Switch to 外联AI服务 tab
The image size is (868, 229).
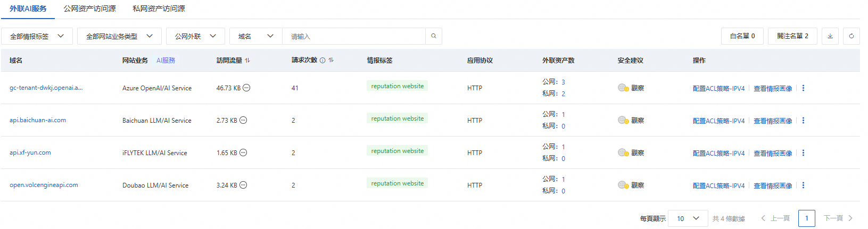(28, 9)
